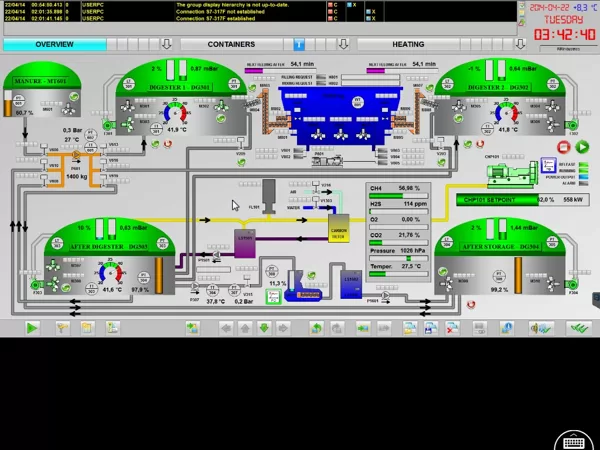Click the MANURE - MT601 tank label
600x450 pixels.
[x=41, y=81]
